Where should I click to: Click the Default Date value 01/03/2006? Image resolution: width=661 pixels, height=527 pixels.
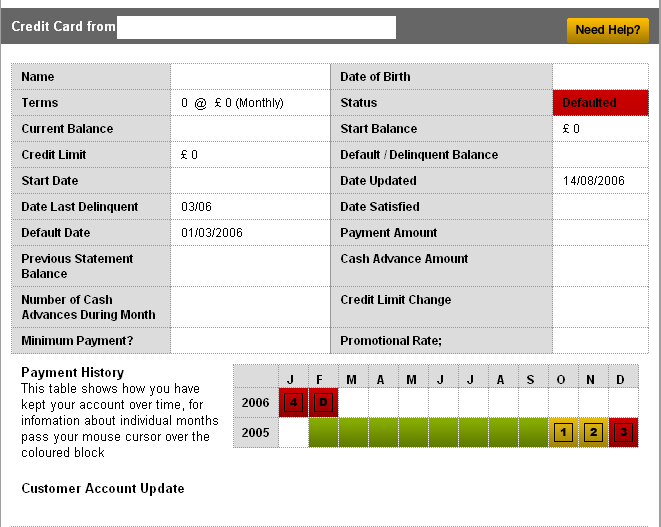coord(212,233)
